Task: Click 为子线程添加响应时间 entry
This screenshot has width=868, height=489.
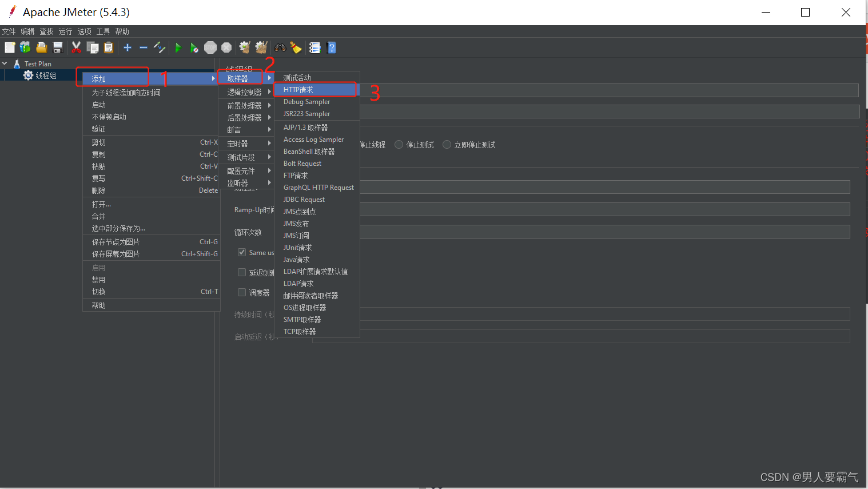Action: (151, 93)
